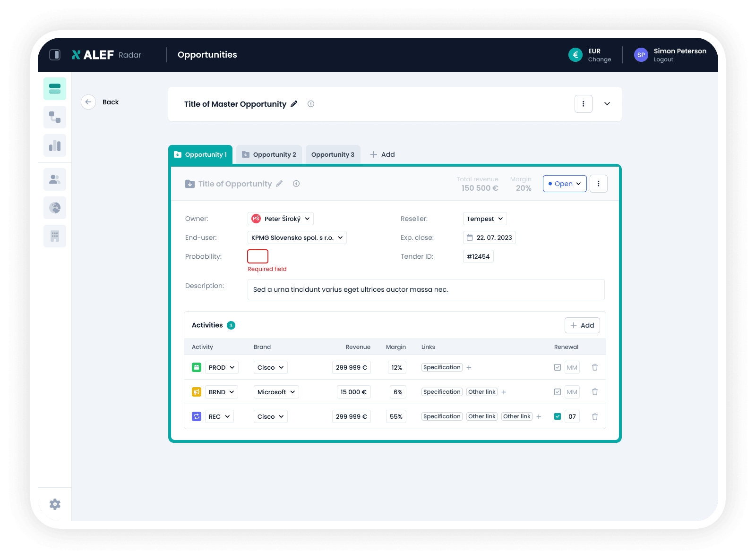Collapse the Master Opportunity panel chevron
The height and width of the screenshot is (559, 756).
tap(607, 104)
